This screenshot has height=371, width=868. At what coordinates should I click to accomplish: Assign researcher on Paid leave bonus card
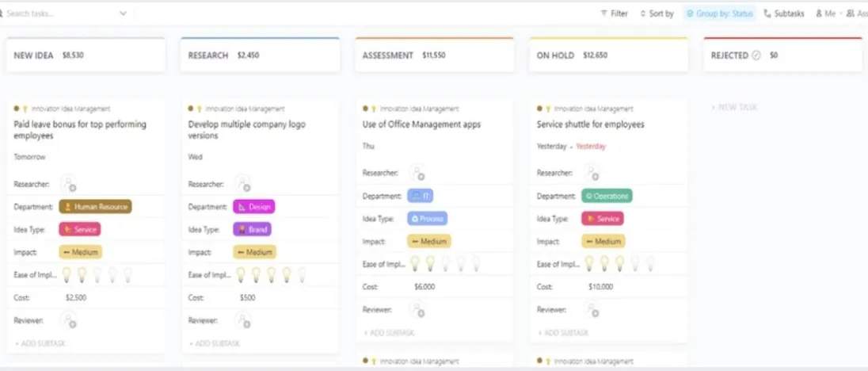click(69, 183)
